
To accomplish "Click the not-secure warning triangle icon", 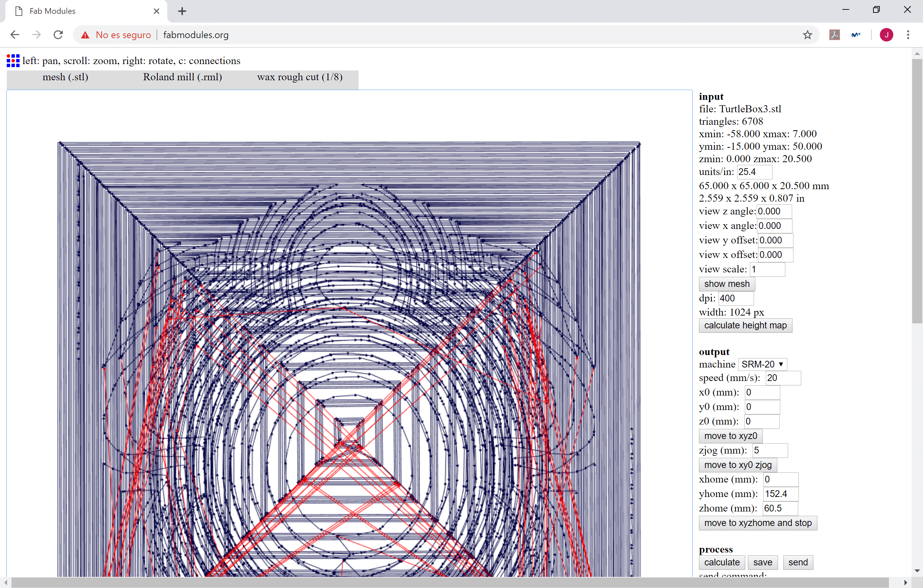I will [x=85, y=35].
